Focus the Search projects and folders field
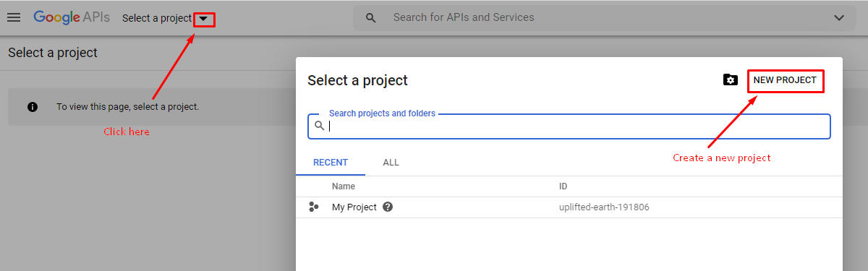Screen dimensions: 868x271 click(x=569, y=126)
